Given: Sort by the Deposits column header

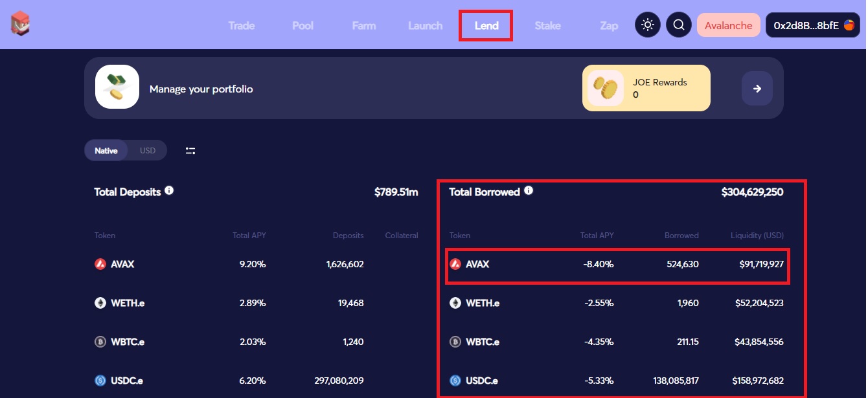Looking at the screenshot, I should pyautogui.click(x=348, y=236).
